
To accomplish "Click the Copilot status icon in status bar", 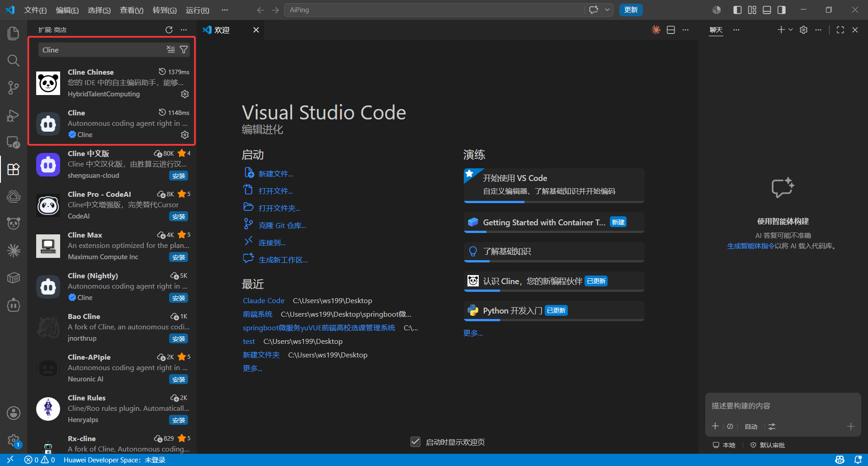I will (840, 460).
